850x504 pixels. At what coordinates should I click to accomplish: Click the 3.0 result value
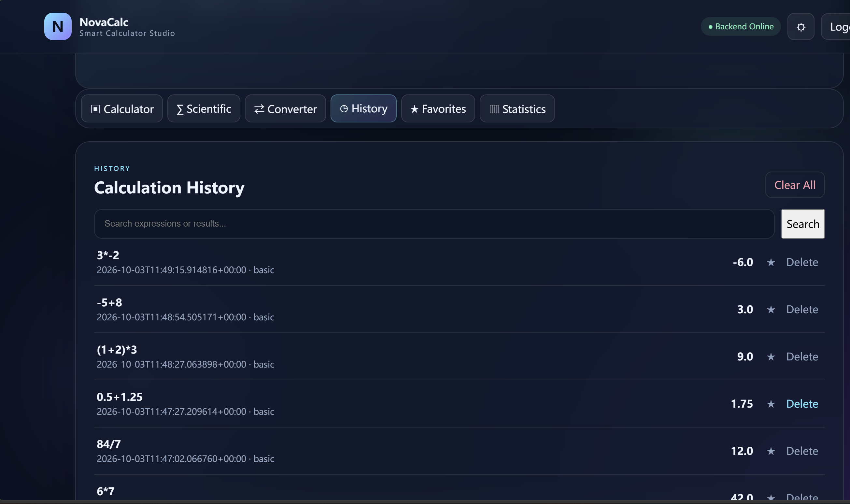pos(745,310)
